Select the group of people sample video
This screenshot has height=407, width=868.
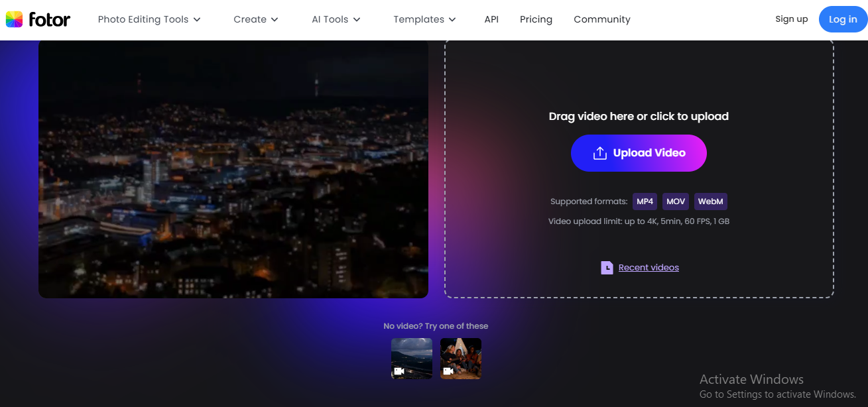pyautogui.click(x=461, y=359)
